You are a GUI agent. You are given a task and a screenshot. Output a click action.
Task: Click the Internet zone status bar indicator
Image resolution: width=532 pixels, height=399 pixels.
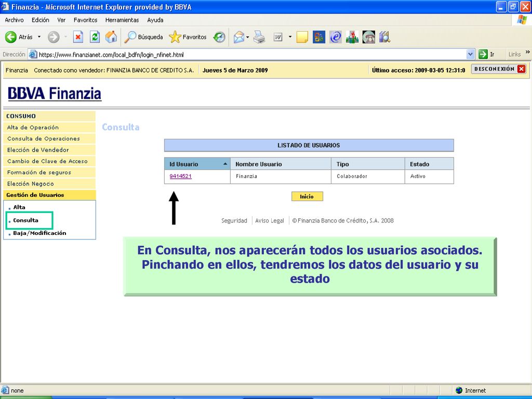pyautogui.click(x=471, y=390)
